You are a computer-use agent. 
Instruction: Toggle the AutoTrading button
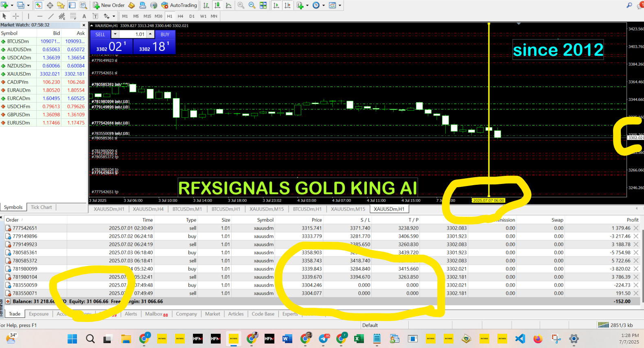pos(179,5)
